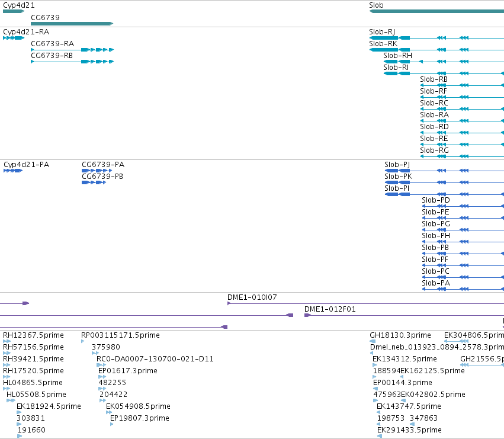Image resolution: width=504 pixels, height=439 pixels.
Task: Select EST label RH57156.5prime
Action: (33, 347)
